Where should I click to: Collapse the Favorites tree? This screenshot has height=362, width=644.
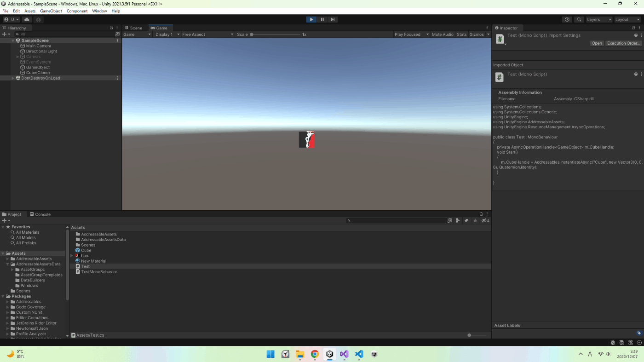[x=3, y=227]
